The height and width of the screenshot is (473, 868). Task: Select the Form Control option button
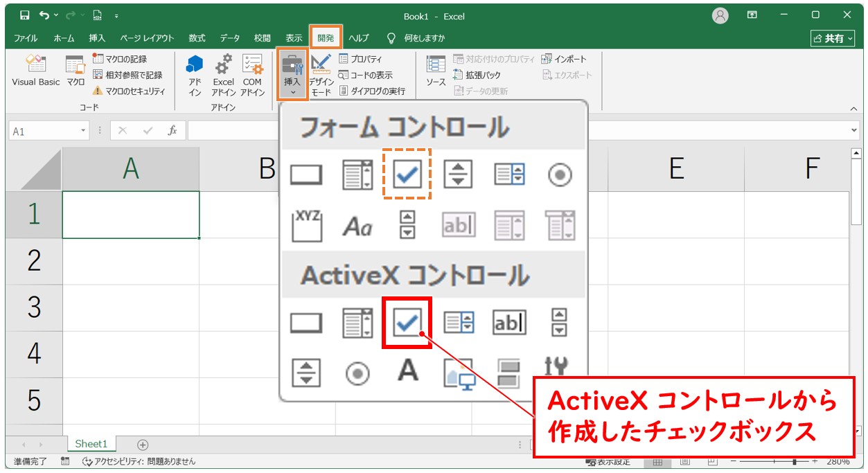click(559, 175)
